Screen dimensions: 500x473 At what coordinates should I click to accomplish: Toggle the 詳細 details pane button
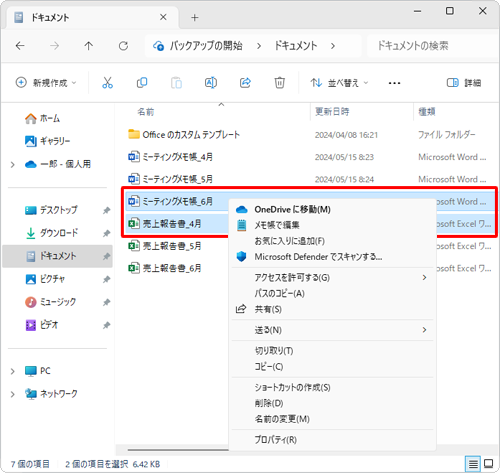click(x=464, y=83)
